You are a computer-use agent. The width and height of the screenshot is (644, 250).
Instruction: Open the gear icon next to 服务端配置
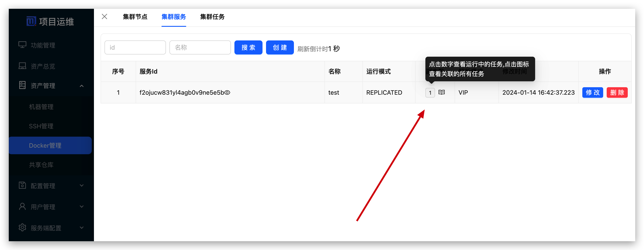tap(22, 227)
